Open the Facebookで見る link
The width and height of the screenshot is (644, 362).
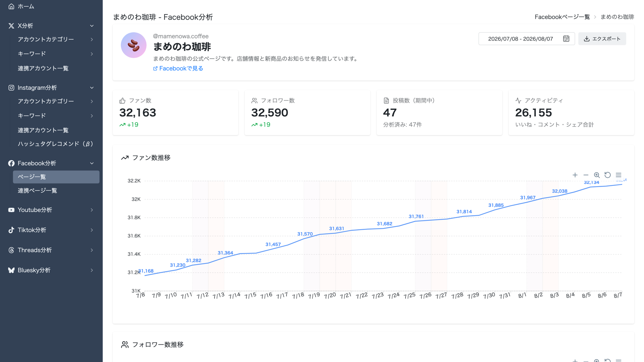(178, 68)
